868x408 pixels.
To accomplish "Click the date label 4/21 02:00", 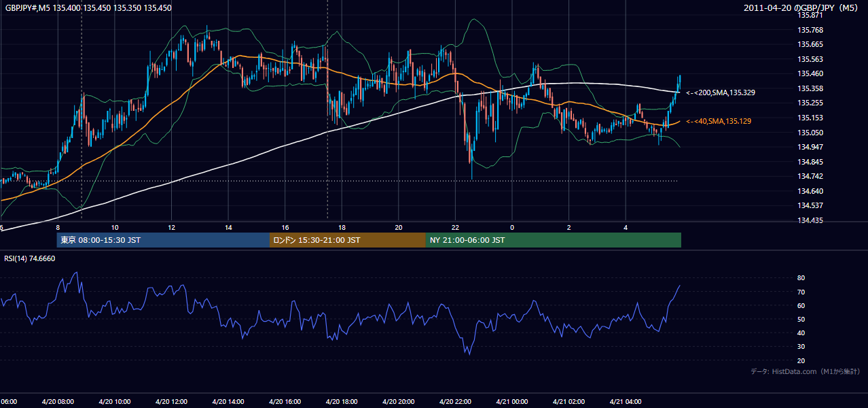I will 568,402.
